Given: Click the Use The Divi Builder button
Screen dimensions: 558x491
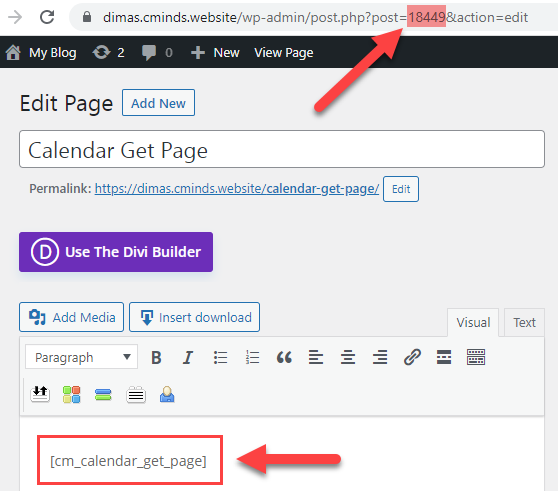Looking at the screenshot, I should pyautogui.click(x=116, y=252).
